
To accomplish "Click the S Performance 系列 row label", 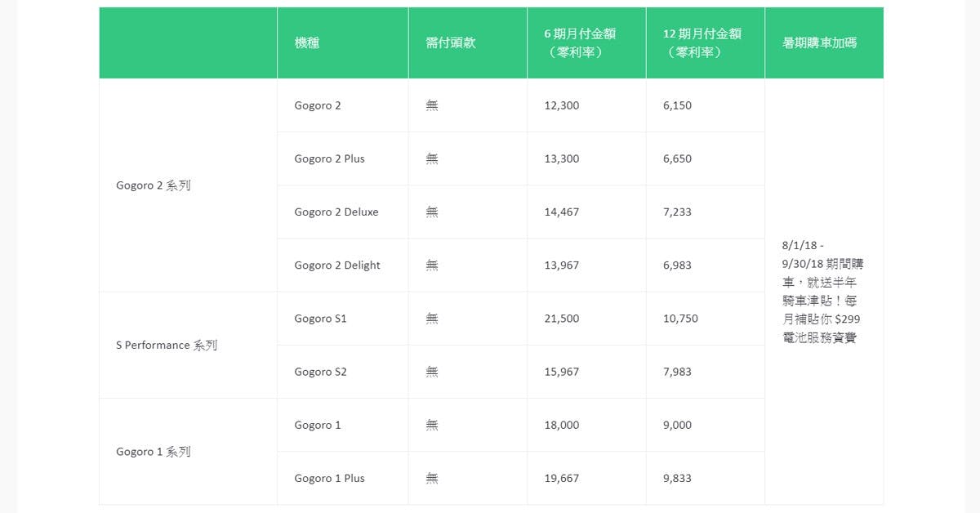I will 167,345.
